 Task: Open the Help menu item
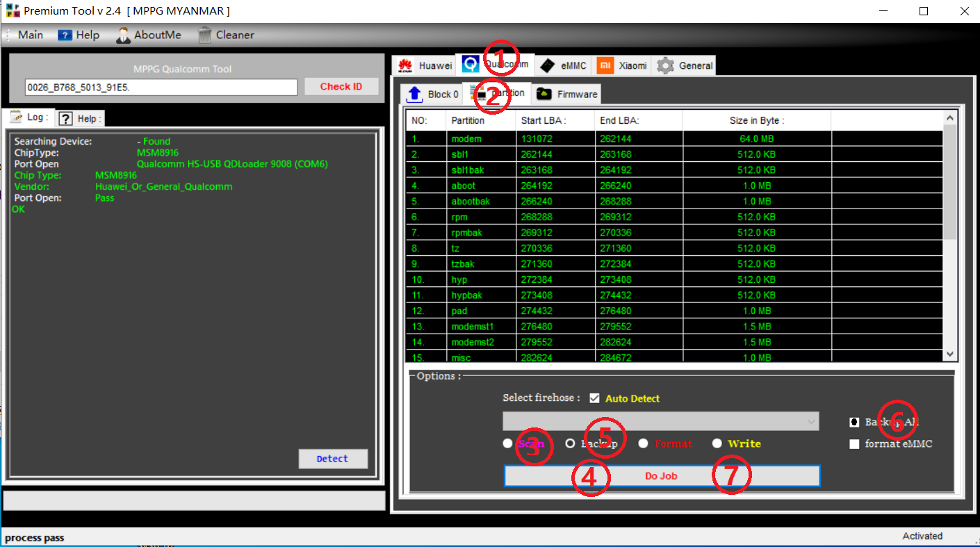(79, 35)
